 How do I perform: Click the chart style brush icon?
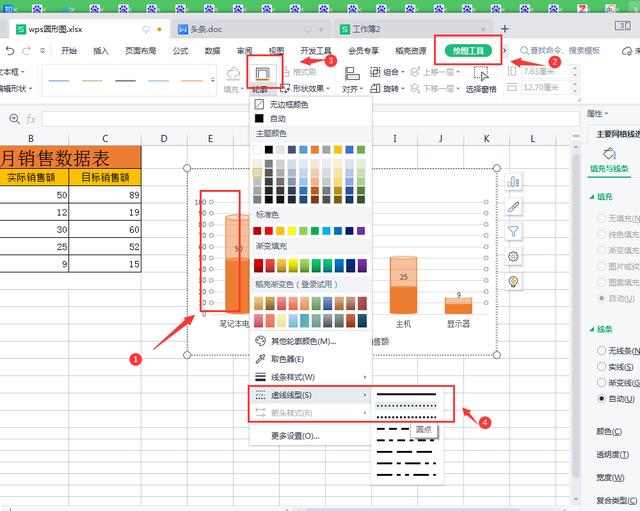(513, 206)
